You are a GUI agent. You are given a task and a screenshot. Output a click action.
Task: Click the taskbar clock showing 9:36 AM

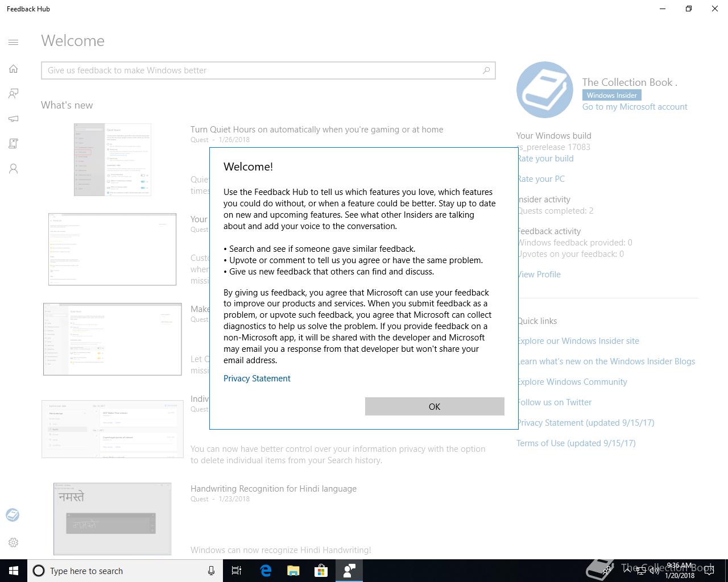pyautogui.click(x=680, y=571)
